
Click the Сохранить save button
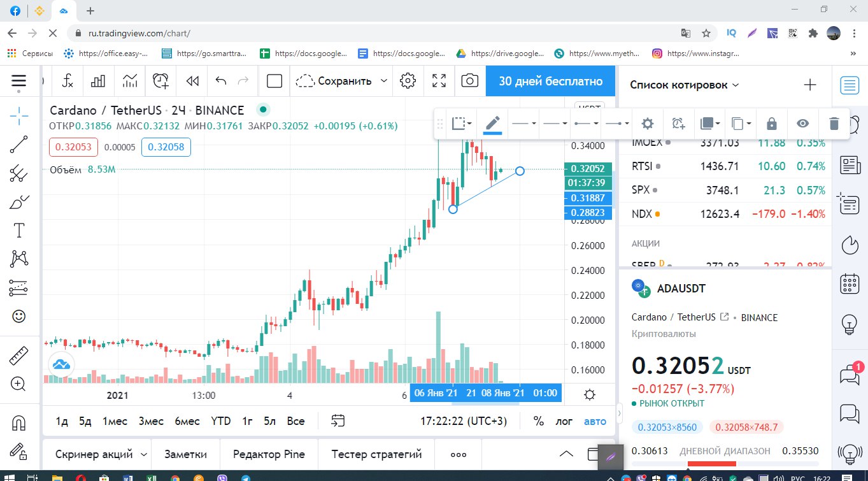click(334, 81)
